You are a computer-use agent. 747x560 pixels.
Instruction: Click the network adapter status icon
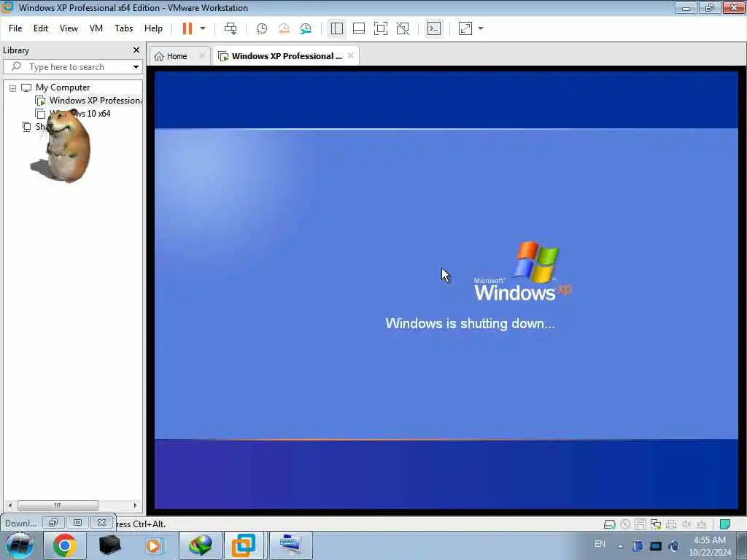tap(656, 525)
